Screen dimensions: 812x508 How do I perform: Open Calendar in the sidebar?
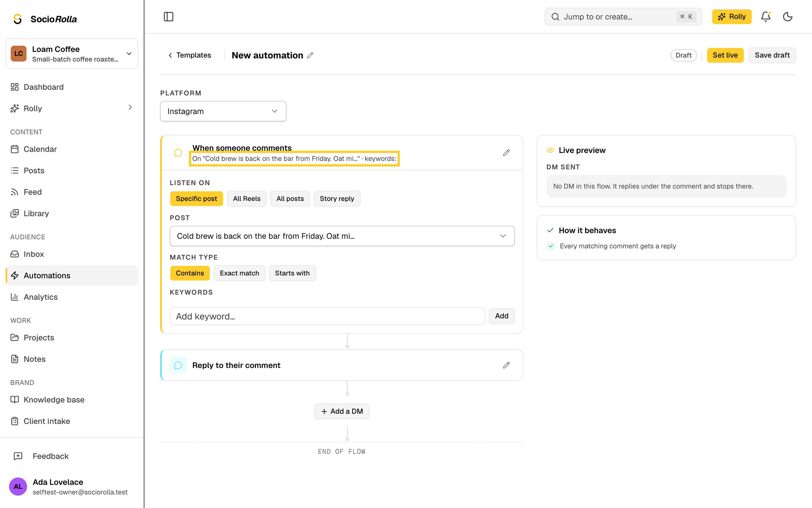pos(72,149)
